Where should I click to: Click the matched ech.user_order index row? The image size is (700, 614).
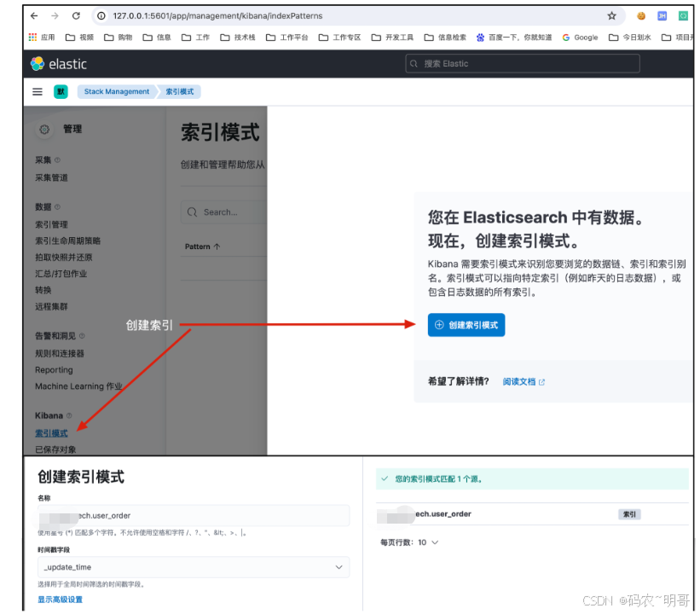point(532,514)
